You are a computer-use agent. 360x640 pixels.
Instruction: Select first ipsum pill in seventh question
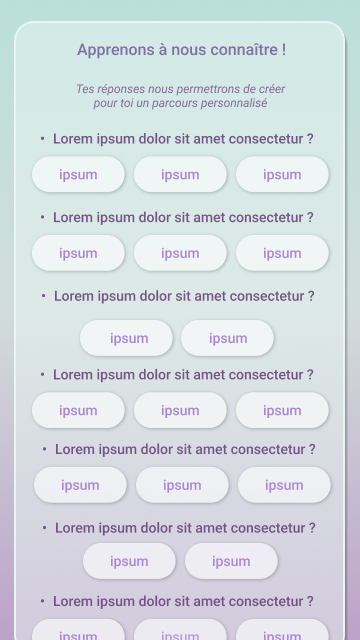[78, 630]
